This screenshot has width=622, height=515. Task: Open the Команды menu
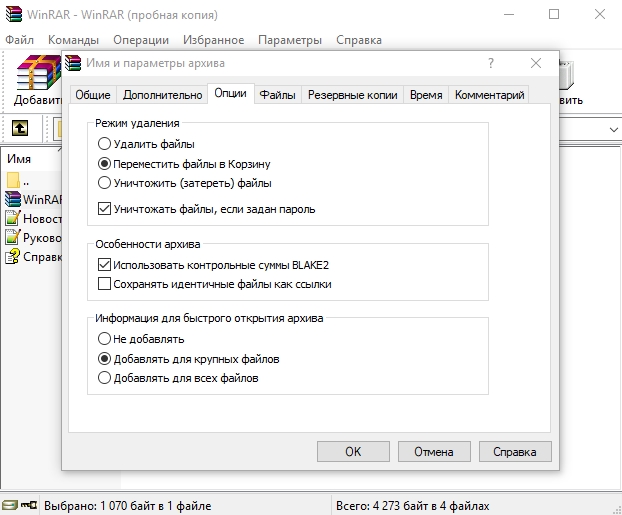73,40
